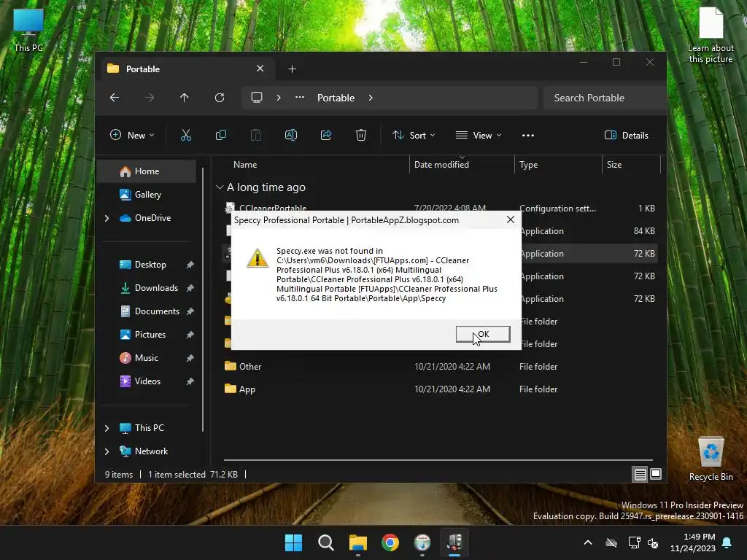Select This PC desktop icon
Viewport: 747px width, 560px height.
[28, 29]
